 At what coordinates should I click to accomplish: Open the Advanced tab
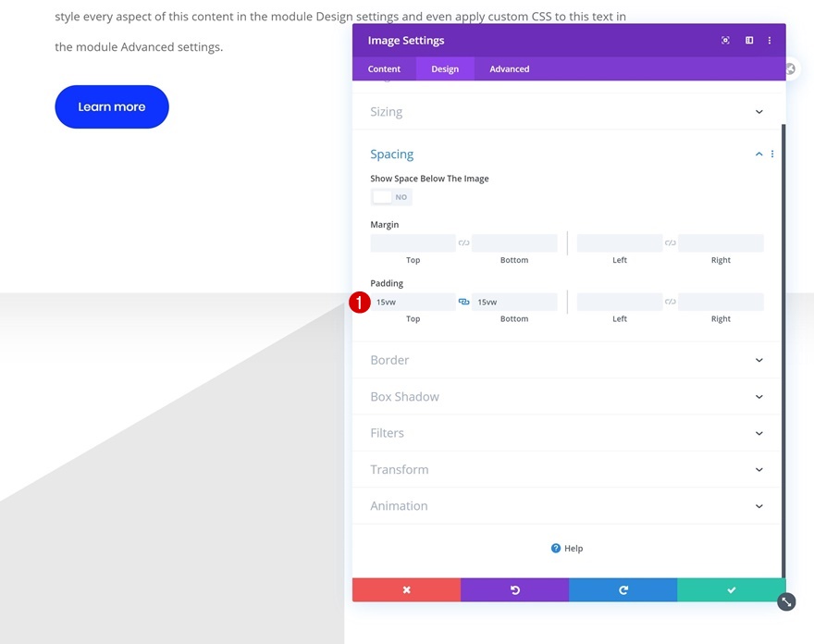tap(510, 69)
